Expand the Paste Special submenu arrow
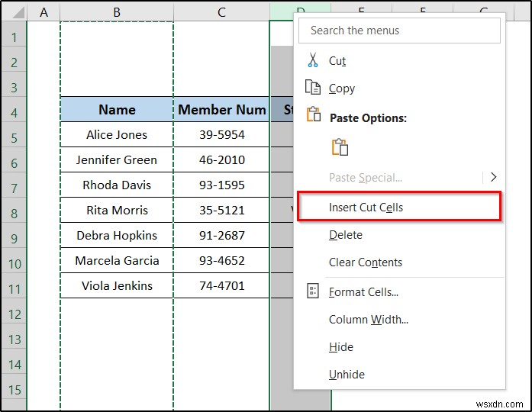532x412 pixels. coord(493,177)
